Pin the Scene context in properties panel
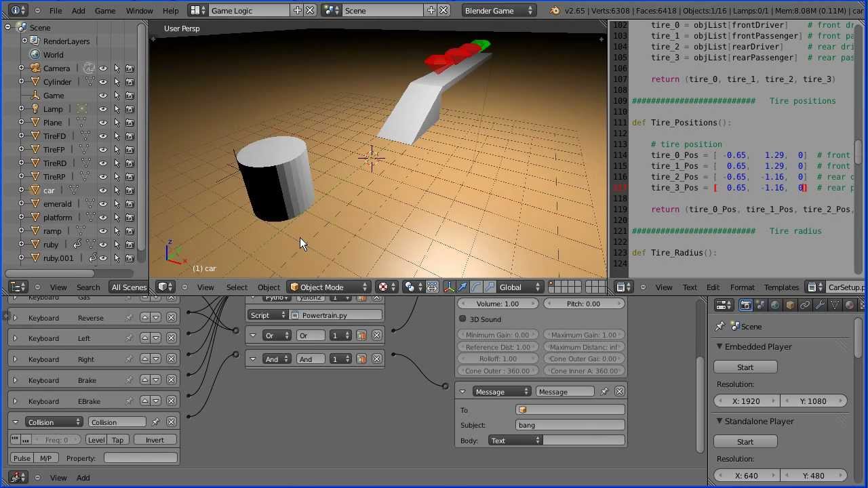 (x=719, y=327)
